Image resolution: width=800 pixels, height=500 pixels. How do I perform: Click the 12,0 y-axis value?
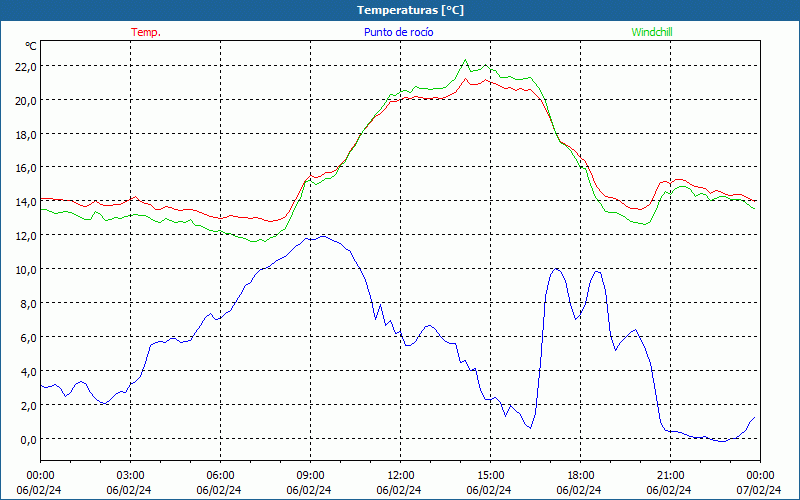click(x=25, y=235)
